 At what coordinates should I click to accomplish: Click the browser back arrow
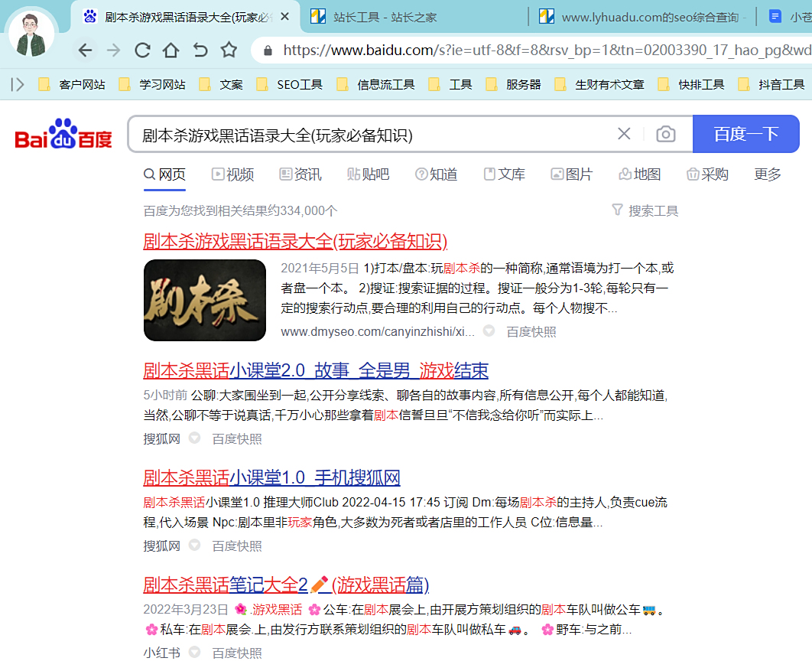pyautogui.click(x=85, y=50)
